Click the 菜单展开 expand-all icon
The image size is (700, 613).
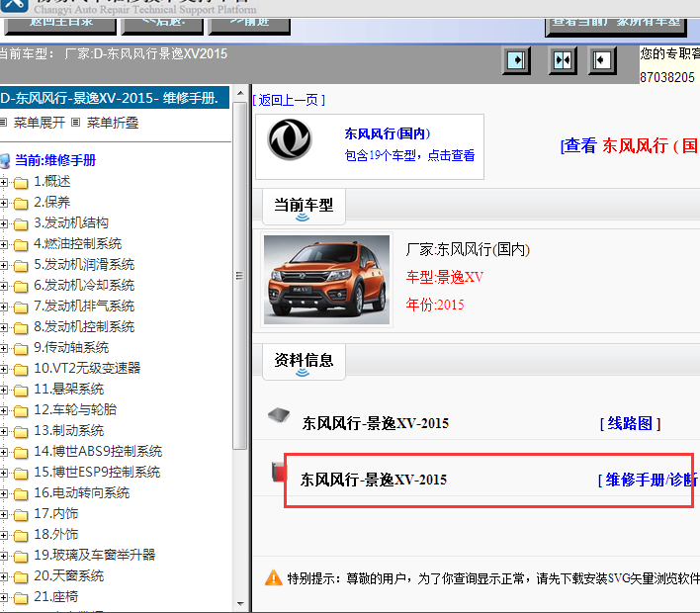4,122
